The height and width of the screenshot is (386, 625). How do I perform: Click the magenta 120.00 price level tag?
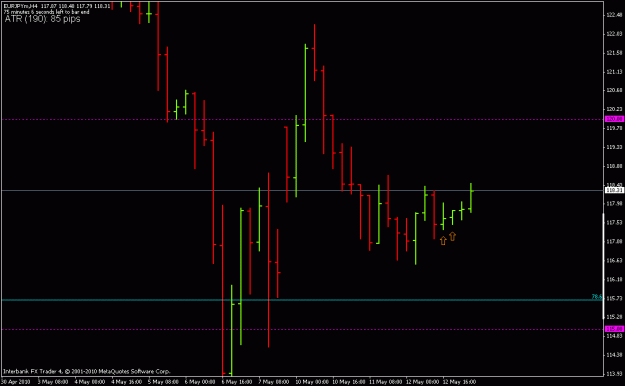614,119
